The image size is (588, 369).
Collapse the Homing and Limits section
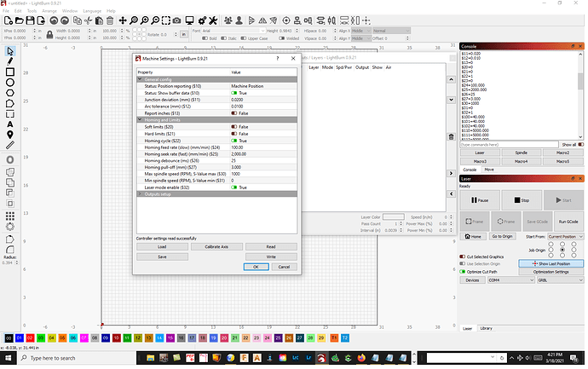point(140,119)
